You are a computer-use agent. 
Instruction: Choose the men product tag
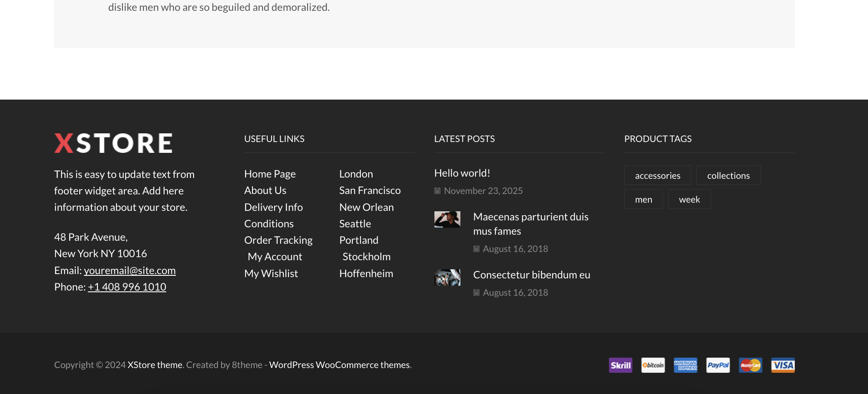(x=643, y=199)
